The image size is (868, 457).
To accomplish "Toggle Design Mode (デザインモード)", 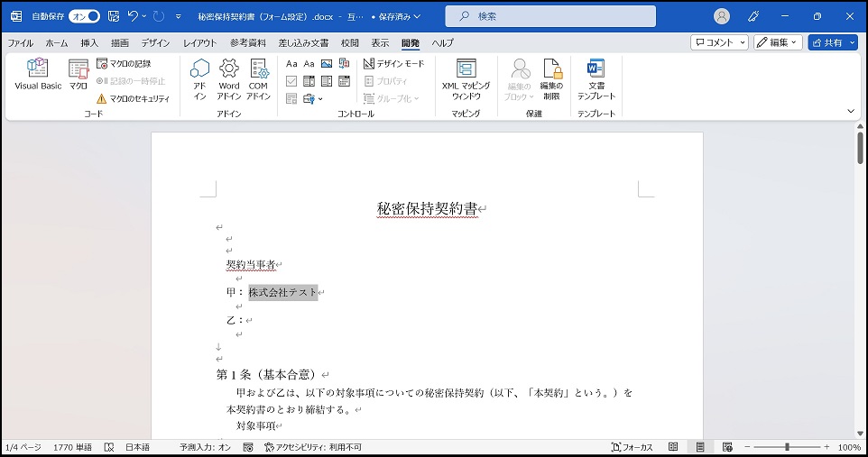I will [393, 64].
